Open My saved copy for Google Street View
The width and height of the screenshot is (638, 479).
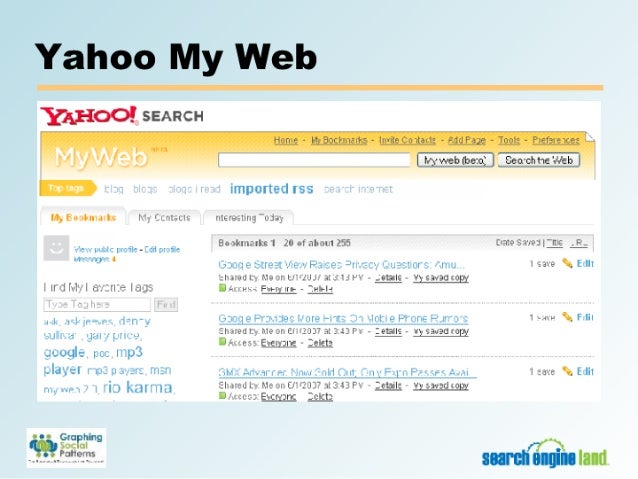[x=441, y=278]
